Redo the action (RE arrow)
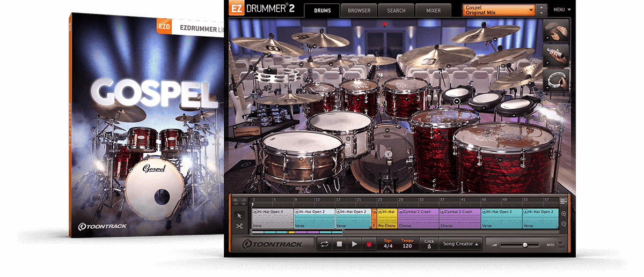Image resolution: width=644 pixels, height=277 pixels. pos(243,202)
